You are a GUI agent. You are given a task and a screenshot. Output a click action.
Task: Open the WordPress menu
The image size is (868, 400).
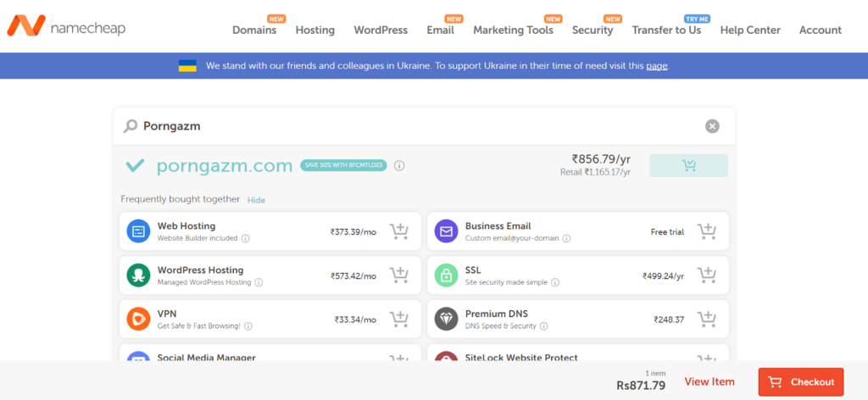(381, 30)
